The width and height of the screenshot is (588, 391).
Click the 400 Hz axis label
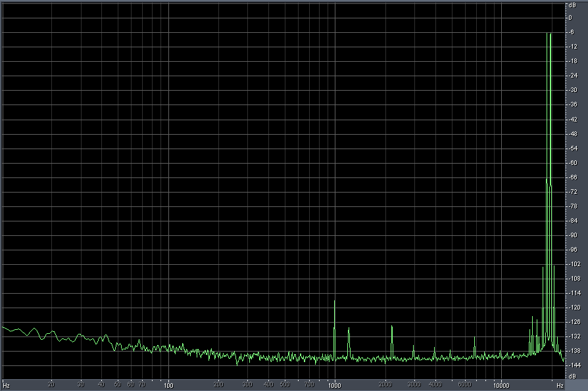pos(268,384)
